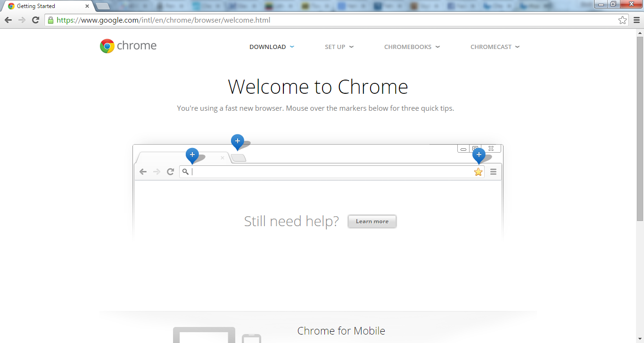
Task: Click the browser Back arrow button
Action: pos(8,20)
